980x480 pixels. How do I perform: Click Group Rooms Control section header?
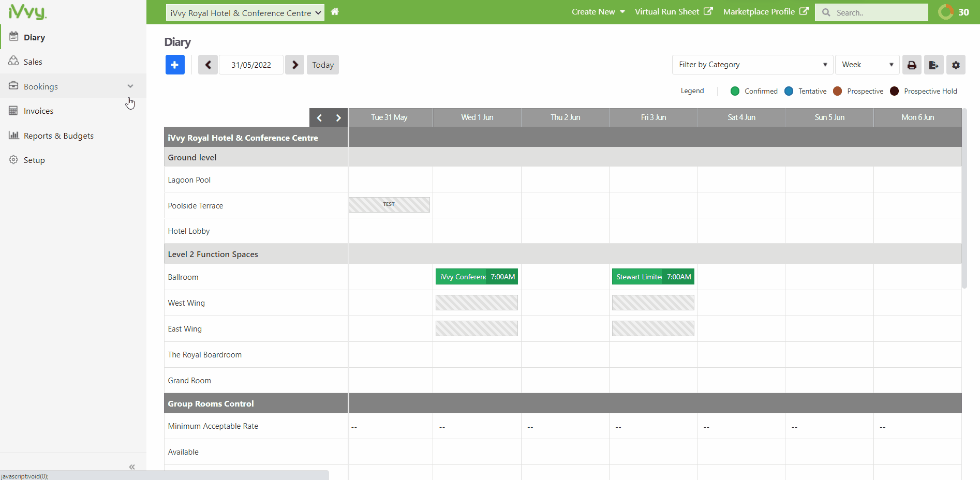coord(211,403)
